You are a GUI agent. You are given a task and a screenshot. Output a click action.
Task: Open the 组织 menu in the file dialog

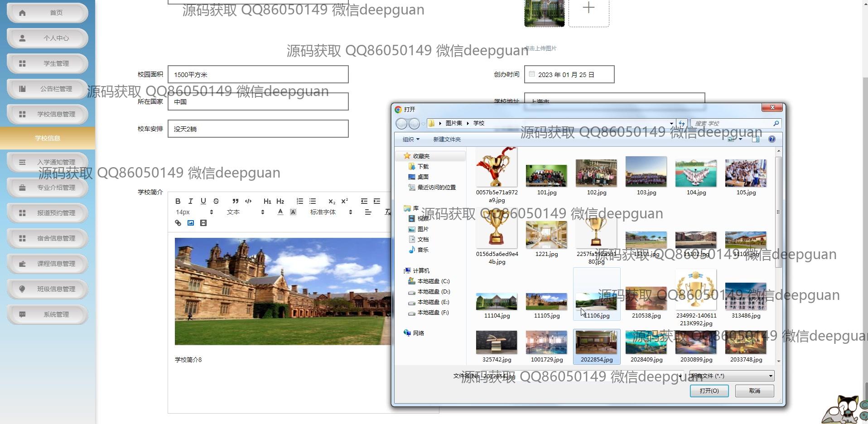coord(411,140)
